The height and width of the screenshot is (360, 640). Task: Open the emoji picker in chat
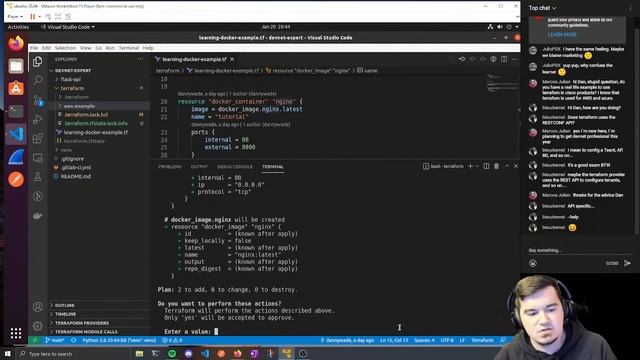[533, 263]
